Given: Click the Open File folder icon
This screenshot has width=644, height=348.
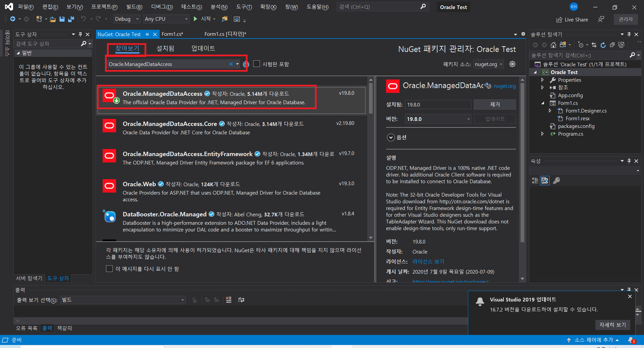Looking at the screenshot, I should click(53, 19).
